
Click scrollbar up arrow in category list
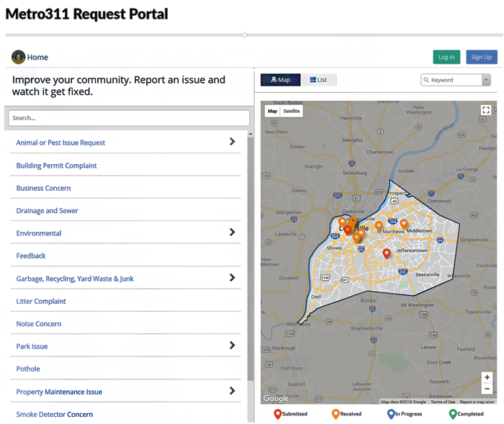tap(251, 134)
